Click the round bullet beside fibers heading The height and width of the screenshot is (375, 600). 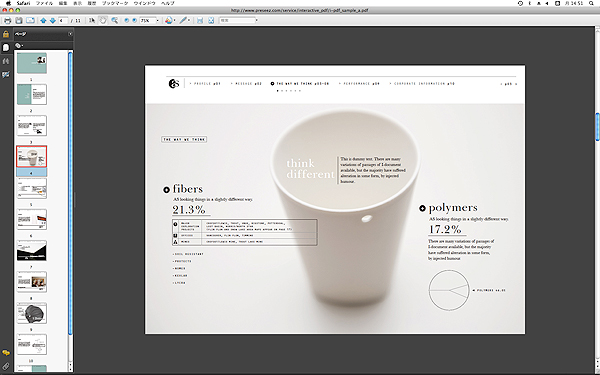166,190
